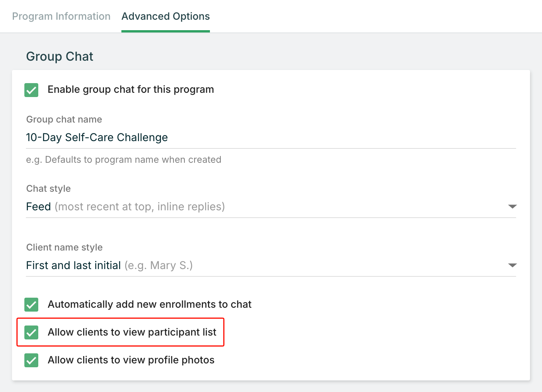Click 'Allow clients to view participant list' label
Image resolution: width=542 pixels, height=392 pixels.
(x=132, y=332)
